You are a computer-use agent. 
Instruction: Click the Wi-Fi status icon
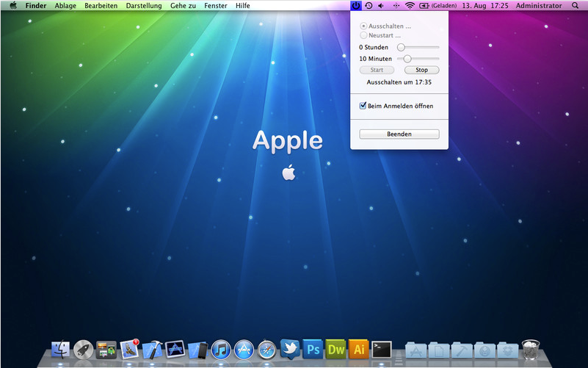410,6
